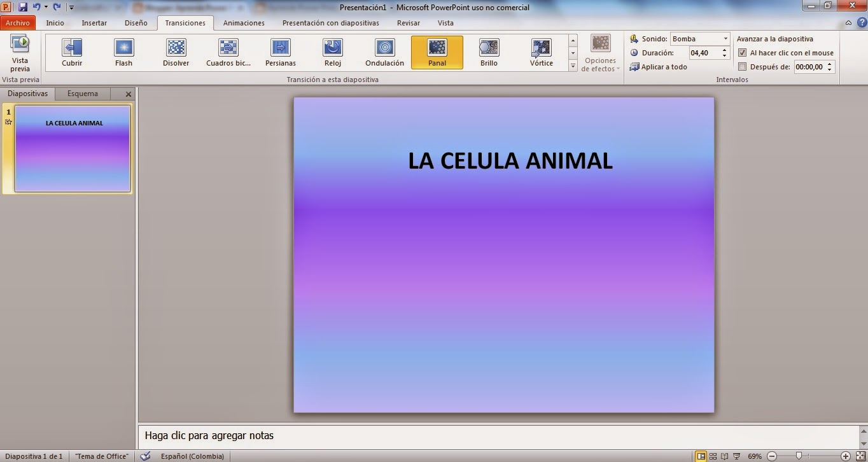Choose the Disolver transition effect

click(x=176, y=51)
